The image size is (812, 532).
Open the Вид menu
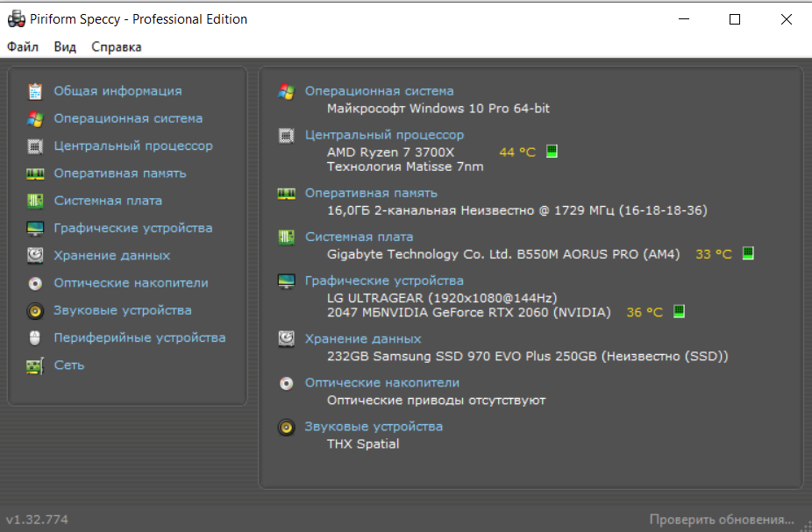tap(65, 47)
